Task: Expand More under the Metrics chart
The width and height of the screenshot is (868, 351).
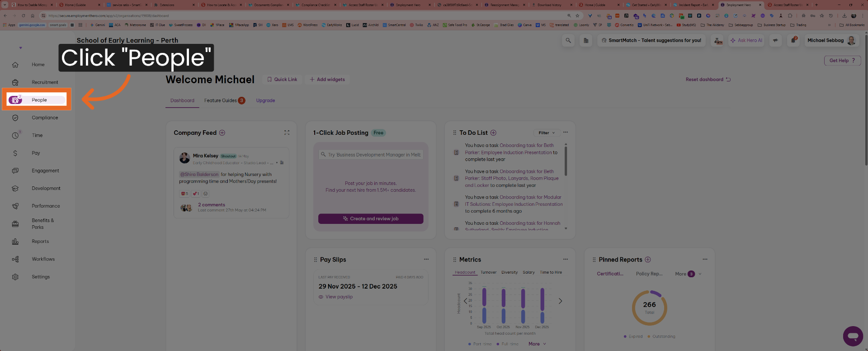Action: [x=537, y=344]
